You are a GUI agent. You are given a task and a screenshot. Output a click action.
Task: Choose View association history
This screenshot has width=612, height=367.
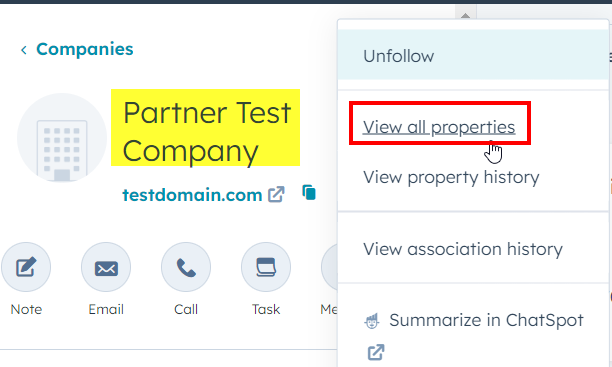point(463,249)
